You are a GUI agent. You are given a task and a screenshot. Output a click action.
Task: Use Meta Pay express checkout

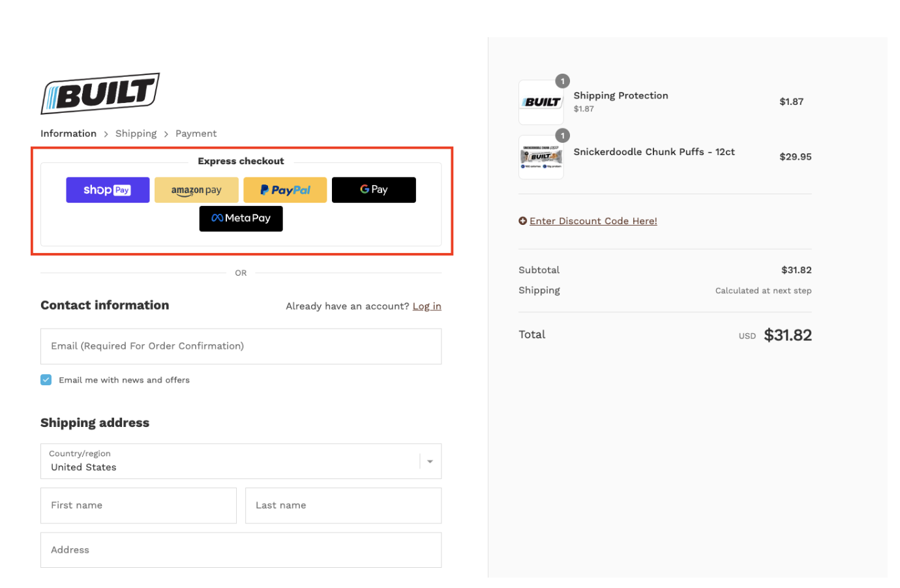tap(241, 218)
